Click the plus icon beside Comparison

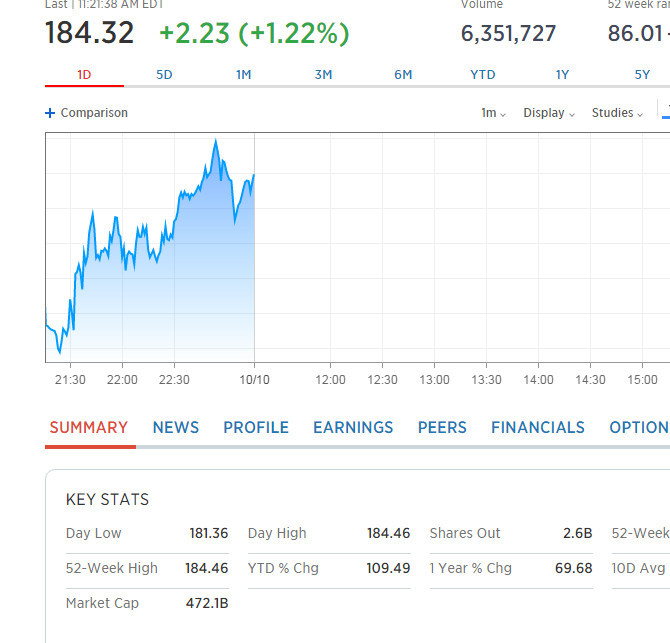50,113
